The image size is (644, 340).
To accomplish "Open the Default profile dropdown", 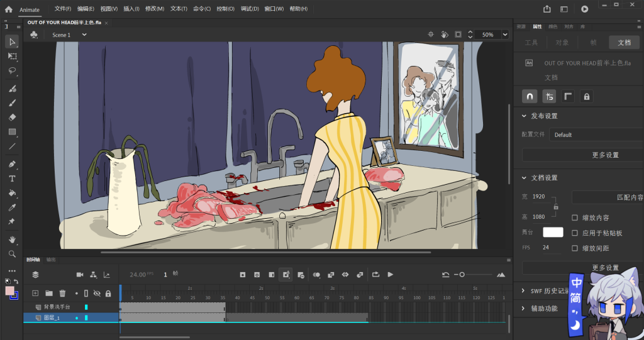I will pos(596,134).
